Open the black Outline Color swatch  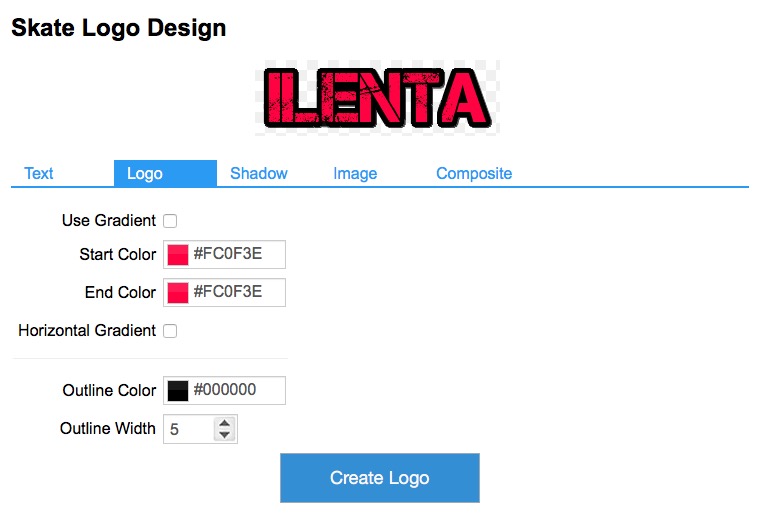[178, 391]
